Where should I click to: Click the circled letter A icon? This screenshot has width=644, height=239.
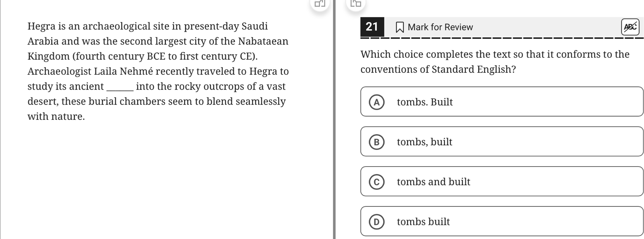pos(376,102)
